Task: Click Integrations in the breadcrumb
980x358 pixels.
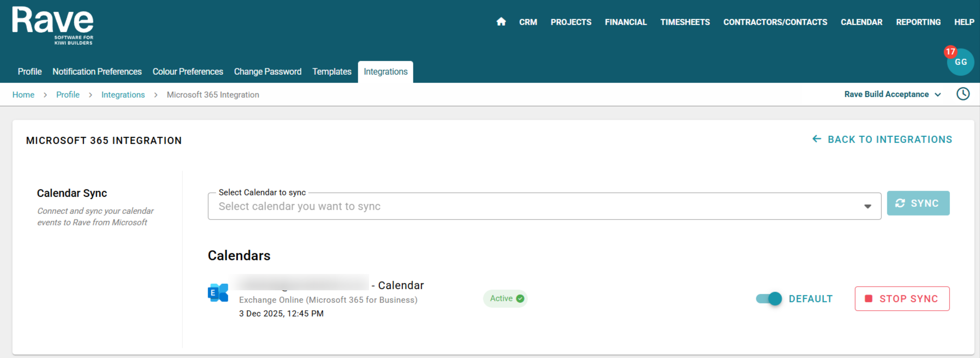Action: pos(123,94)
